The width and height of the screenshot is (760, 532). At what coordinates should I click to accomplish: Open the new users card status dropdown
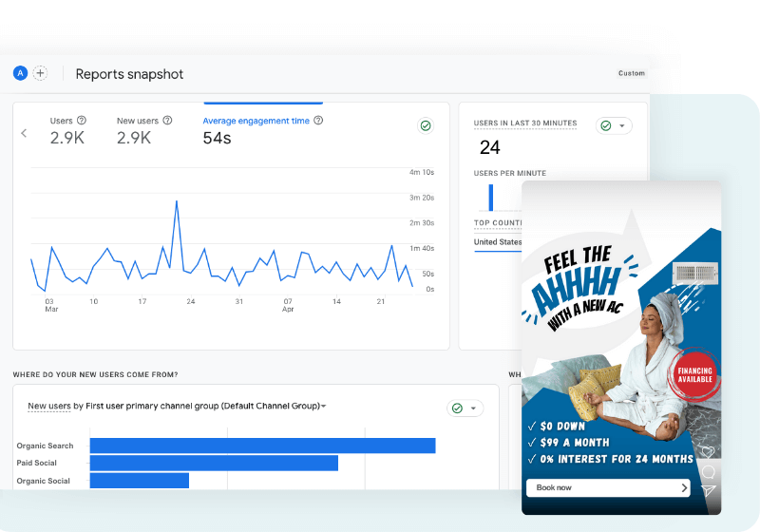pyautogui.click(x=465, y=408)
